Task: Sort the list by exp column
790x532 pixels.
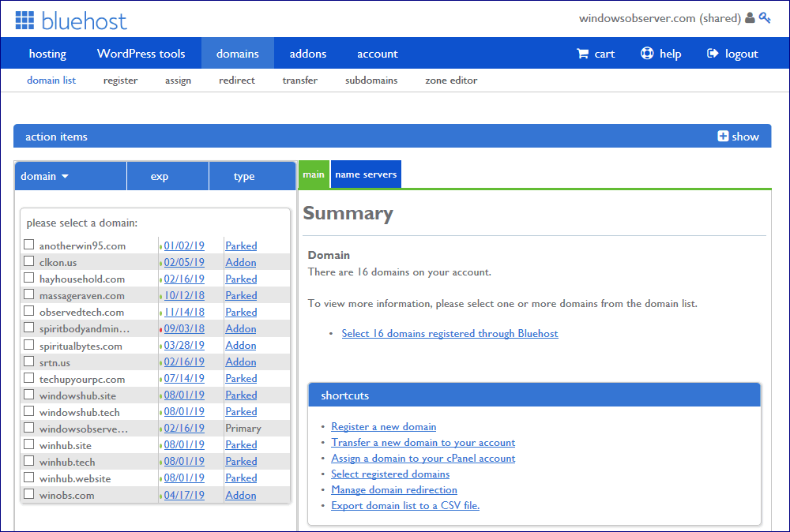Action: pos(167,176)
